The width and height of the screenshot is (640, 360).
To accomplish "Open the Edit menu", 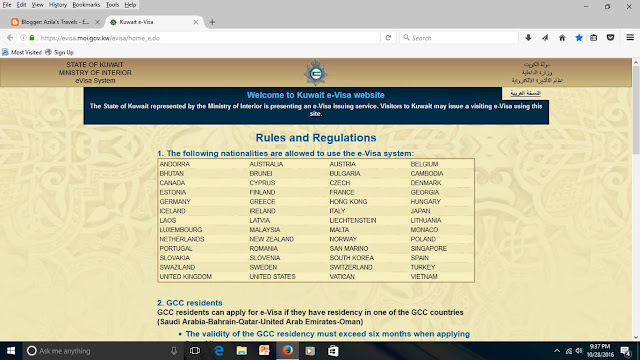I will [21, 5].
